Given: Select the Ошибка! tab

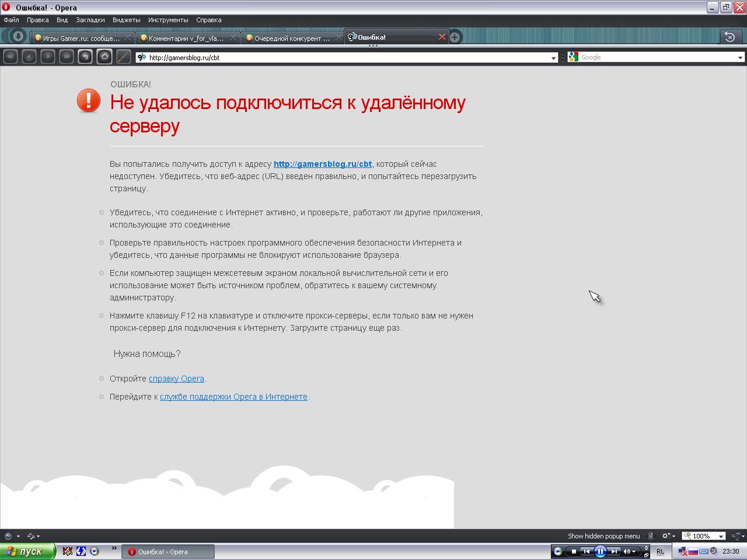Looking at the screenshot, I should click(x=396, y=37).
